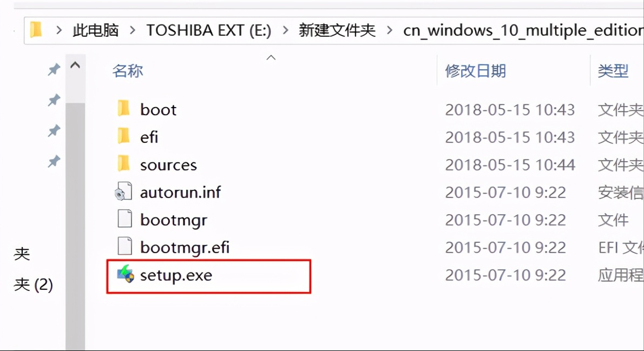Screen dimensions: 644x351
Task: Click the 类型 column header
Action: click(613, 71)
